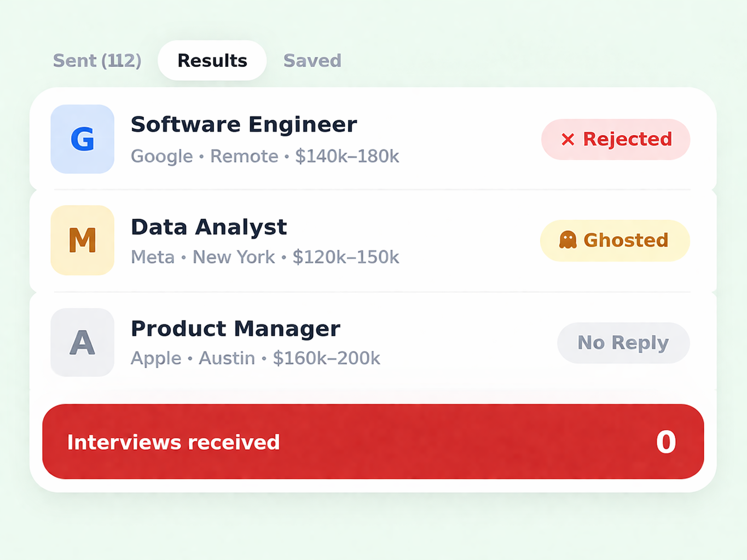
Task: Click the Results tab button
Action: pyautogui.click(x=212, y=61)
